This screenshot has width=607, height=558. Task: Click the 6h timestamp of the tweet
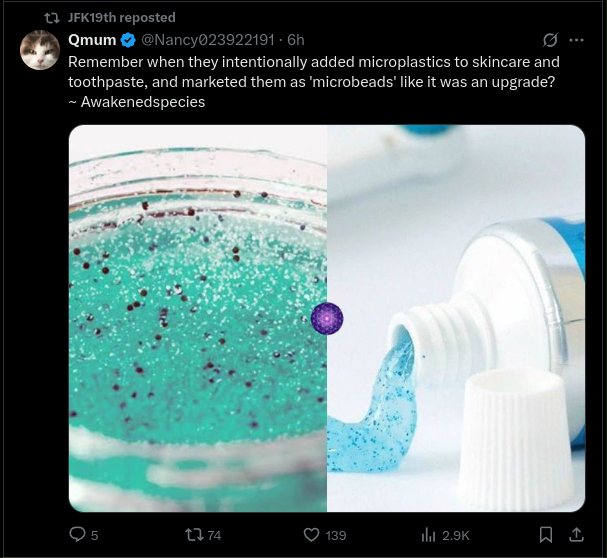click(x=296, y=40)
